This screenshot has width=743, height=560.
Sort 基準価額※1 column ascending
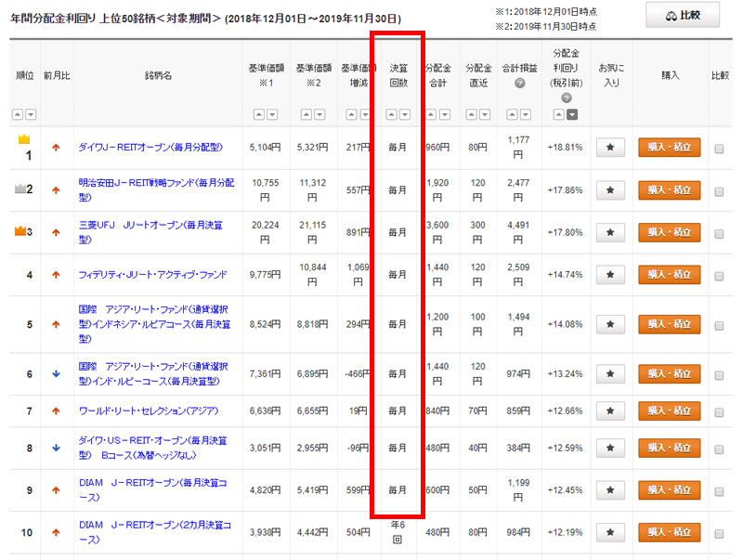[257, 114]
